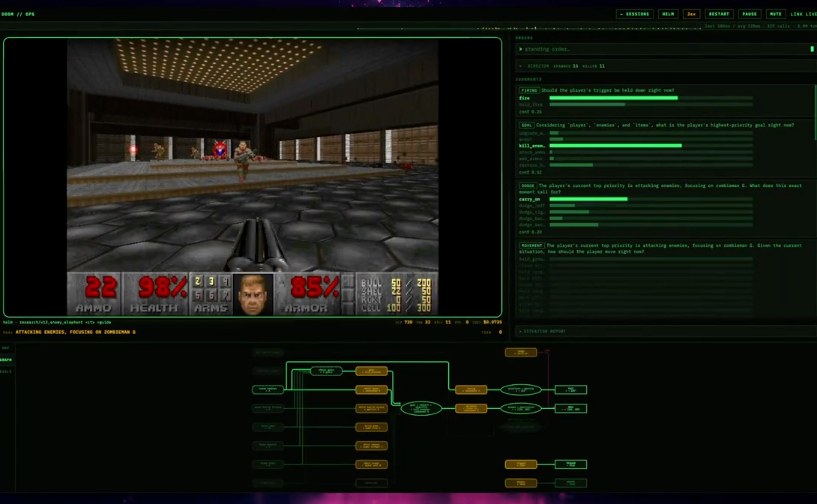Select the GOAL judgment tag
Viewport: 817px width, 504px height.
coord(526,125)
